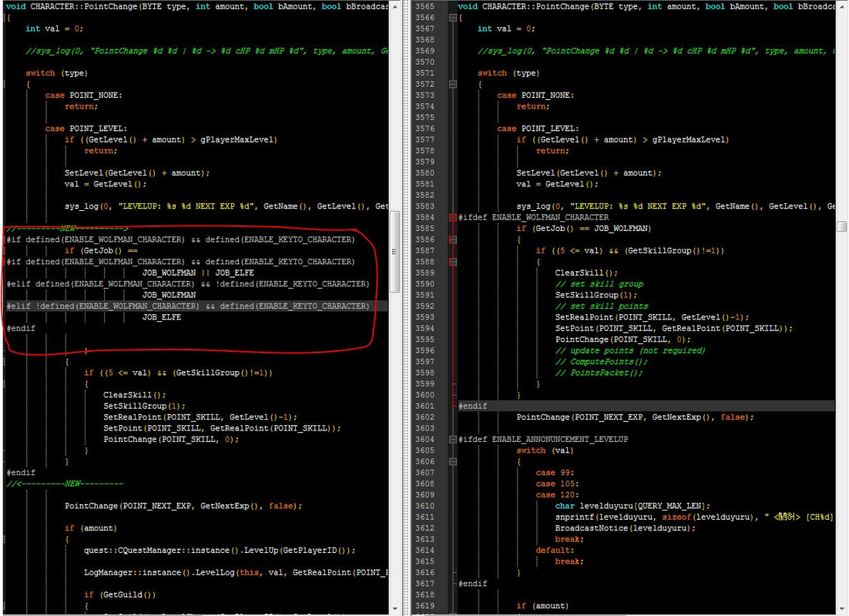Click 'ClearSkill();' in left pane
Viewport: 849px width, 616px height.
coord(135,395)
